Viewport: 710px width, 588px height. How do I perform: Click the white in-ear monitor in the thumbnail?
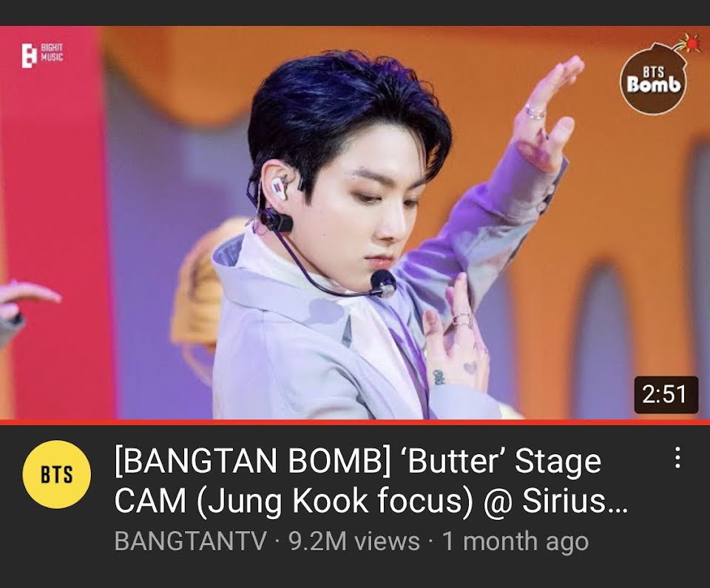click(280, 188)
